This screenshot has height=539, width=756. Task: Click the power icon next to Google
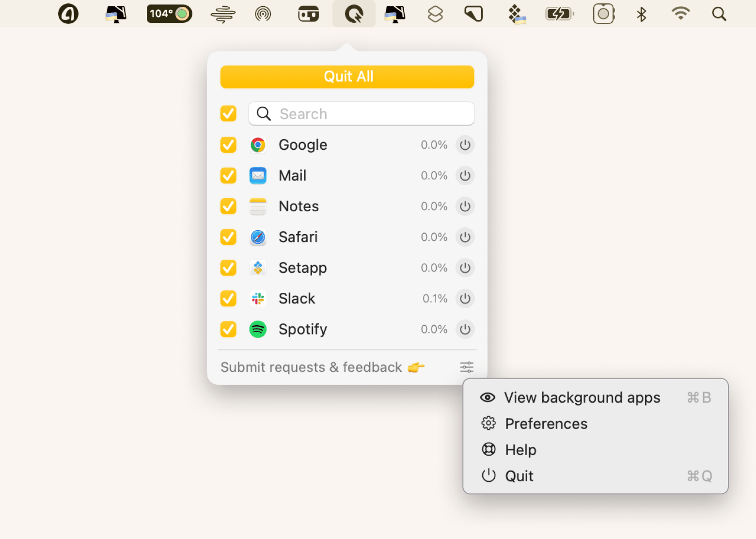(x=465, y=145)
